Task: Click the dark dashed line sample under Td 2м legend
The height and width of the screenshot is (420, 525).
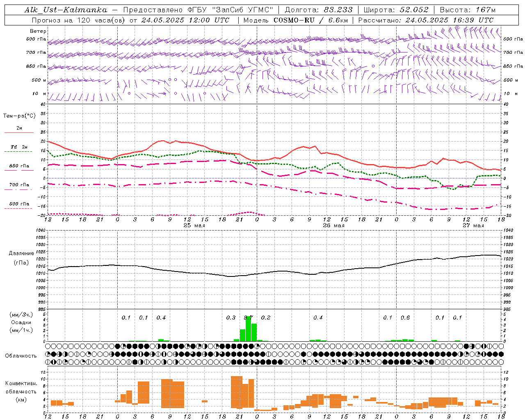Action: (x=19, y=151)
